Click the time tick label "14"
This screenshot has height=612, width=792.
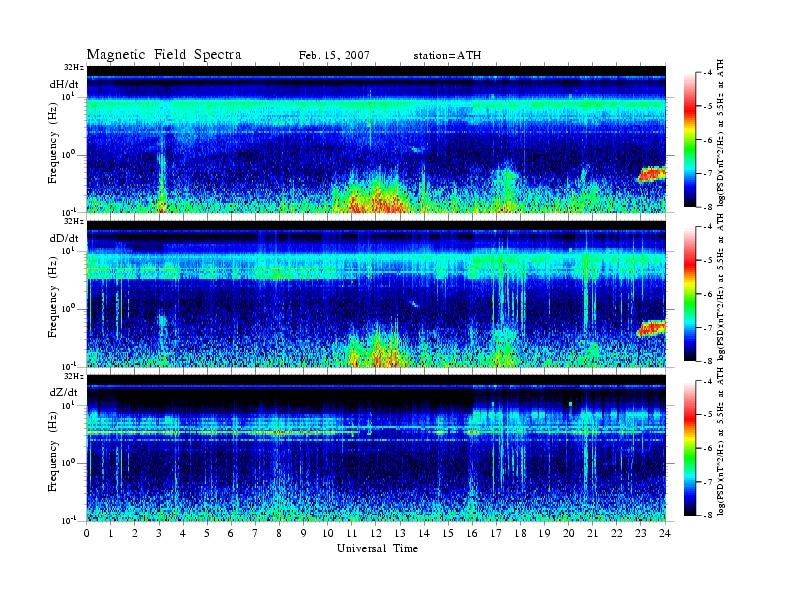click(424, 533)
